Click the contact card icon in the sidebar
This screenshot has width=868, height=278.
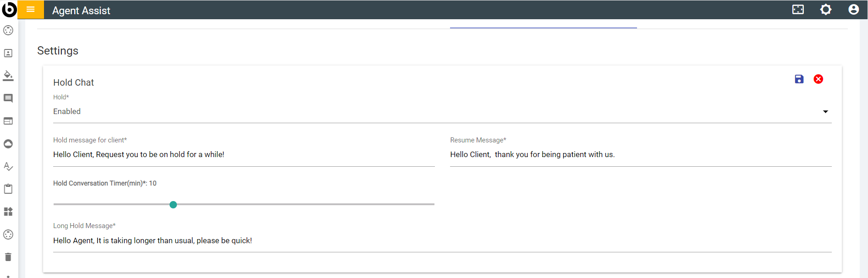(x=8, y=53)
